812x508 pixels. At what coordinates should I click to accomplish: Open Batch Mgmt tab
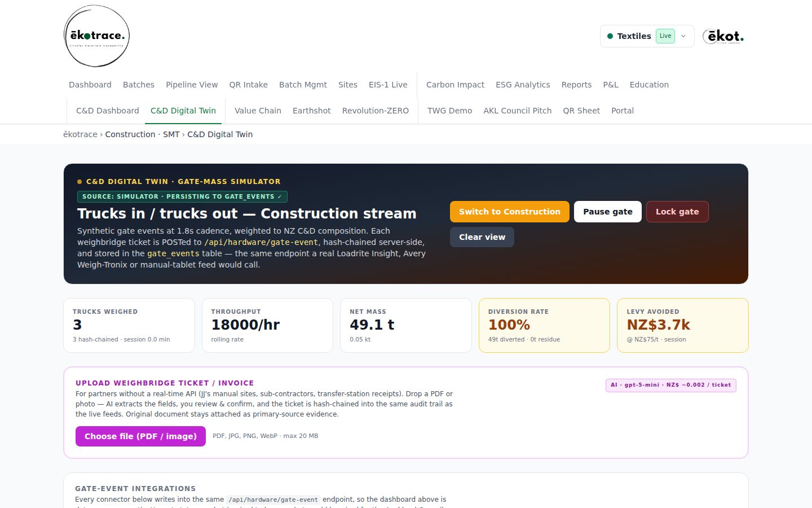coord(303,85)
